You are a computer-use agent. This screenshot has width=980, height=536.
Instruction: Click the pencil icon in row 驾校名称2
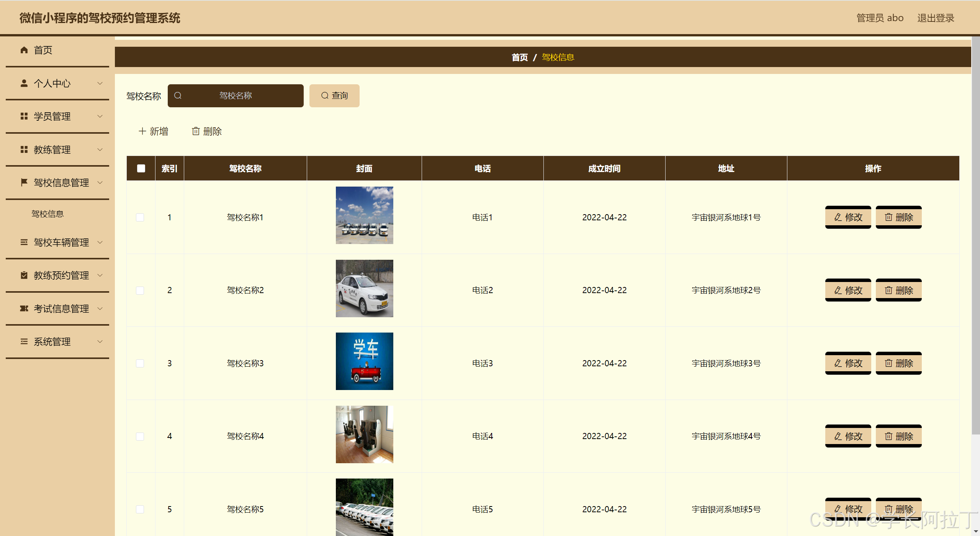(x=838, y=290)
